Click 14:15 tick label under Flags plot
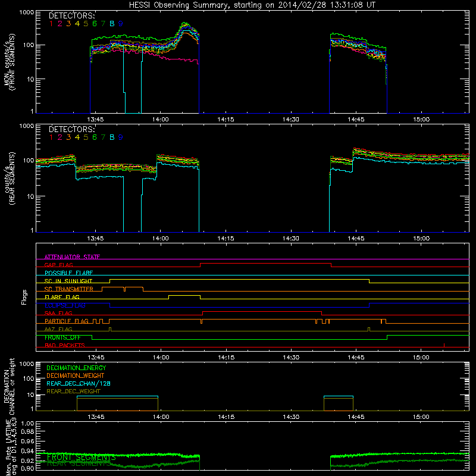Image resolution: width=476 pixels, height=476 pixels. click(x=226, y=358)
